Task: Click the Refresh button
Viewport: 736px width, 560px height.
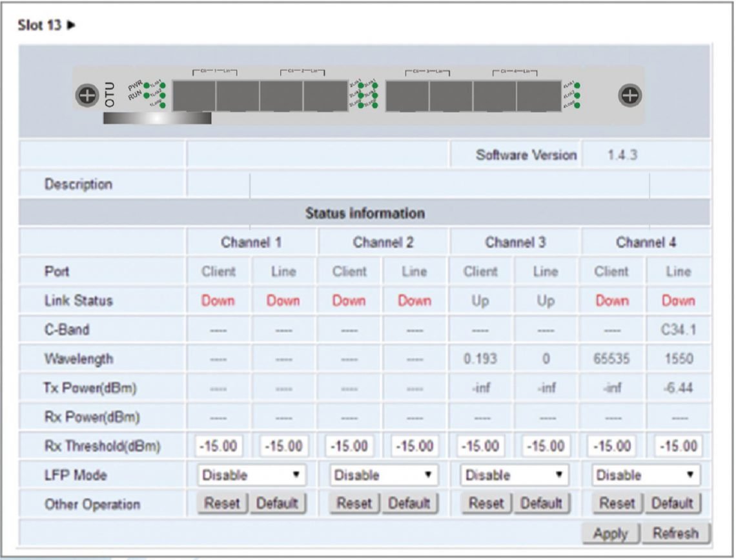Action: coord(677,533)
